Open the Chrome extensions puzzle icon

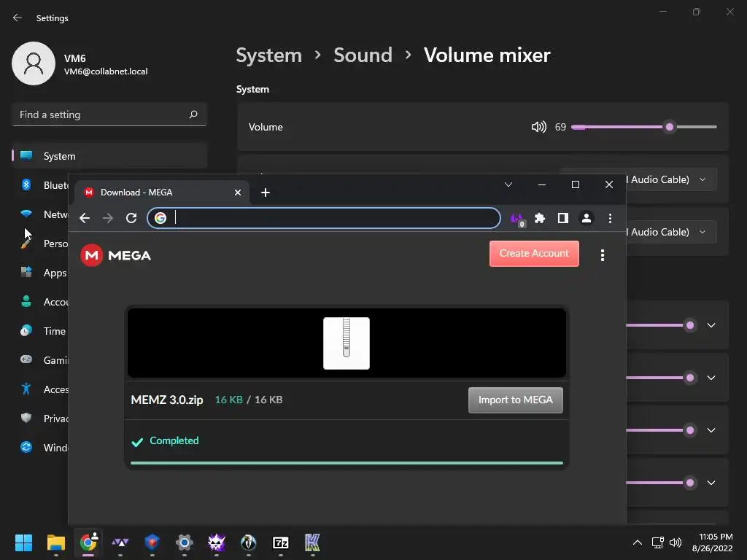540,218
